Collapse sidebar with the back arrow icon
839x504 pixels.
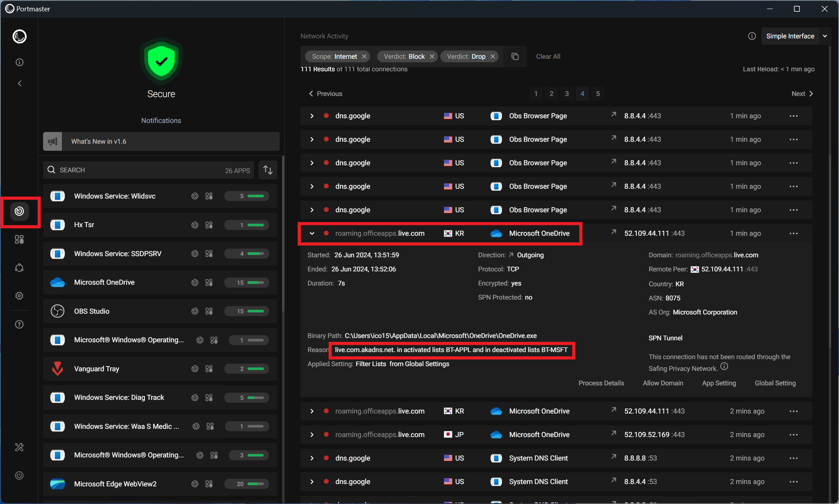tap(19, 83)
